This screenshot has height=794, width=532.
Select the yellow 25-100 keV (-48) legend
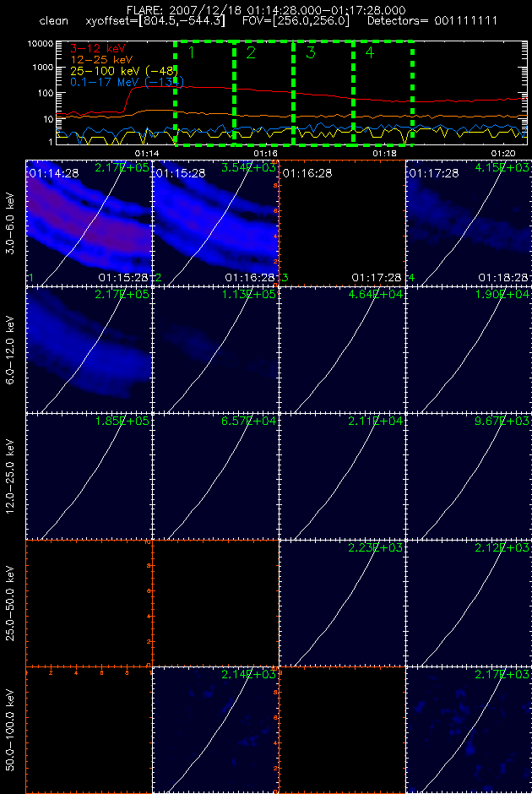124,71
